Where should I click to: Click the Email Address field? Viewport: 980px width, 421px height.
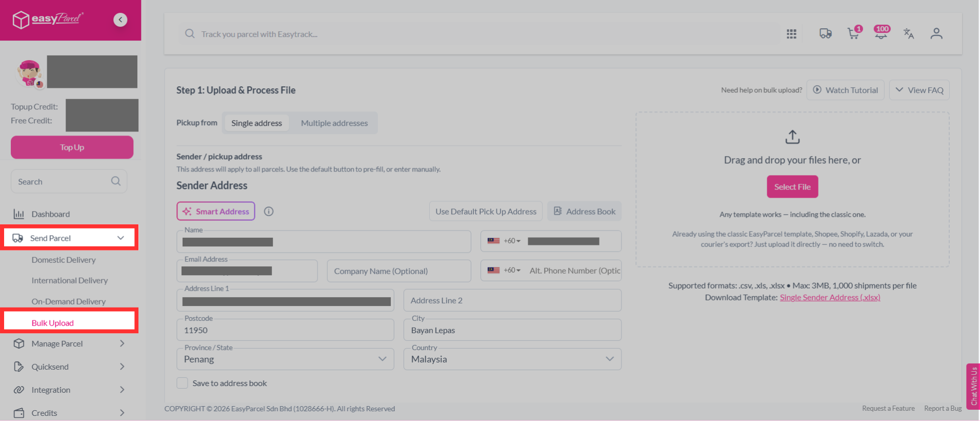pyautogui.click(x=247, y=271)
